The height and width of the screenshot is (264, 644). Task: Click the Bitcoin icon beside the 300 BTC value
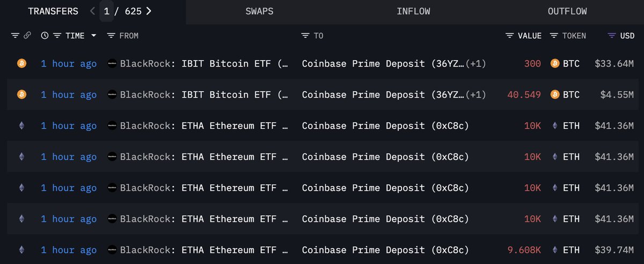[x=555, y=64]
